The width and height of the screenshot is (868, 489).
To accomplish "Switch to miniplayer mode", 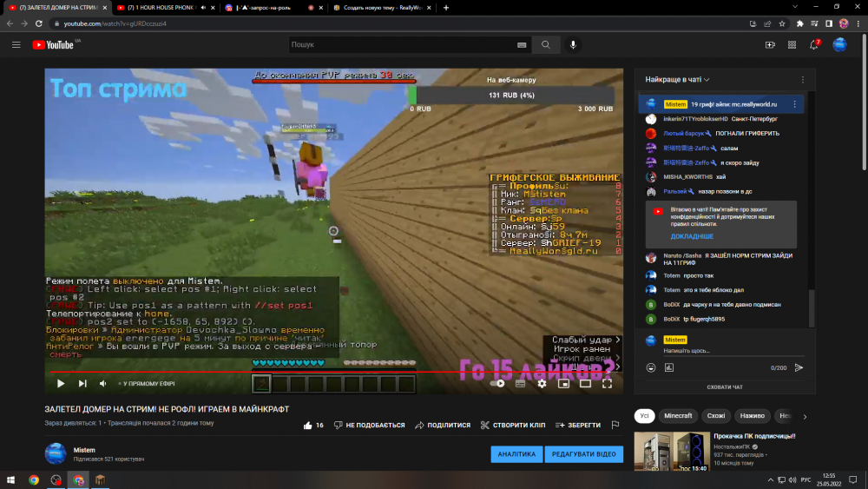I will pyautogui.click(x=563, y=383).
